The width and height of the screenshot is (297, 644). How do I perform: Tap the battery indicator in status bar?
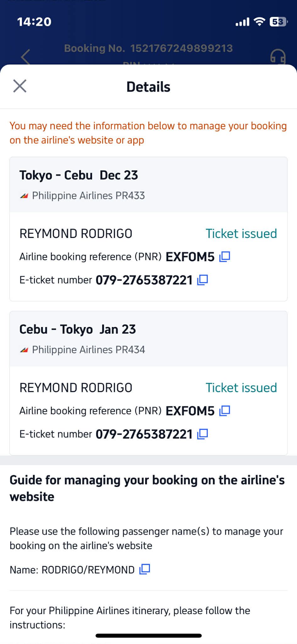tap(278, 22)
